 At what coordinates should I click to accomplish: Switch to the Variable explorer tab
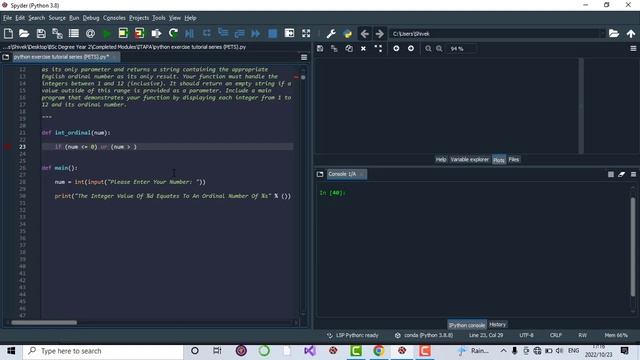point(469,160)
